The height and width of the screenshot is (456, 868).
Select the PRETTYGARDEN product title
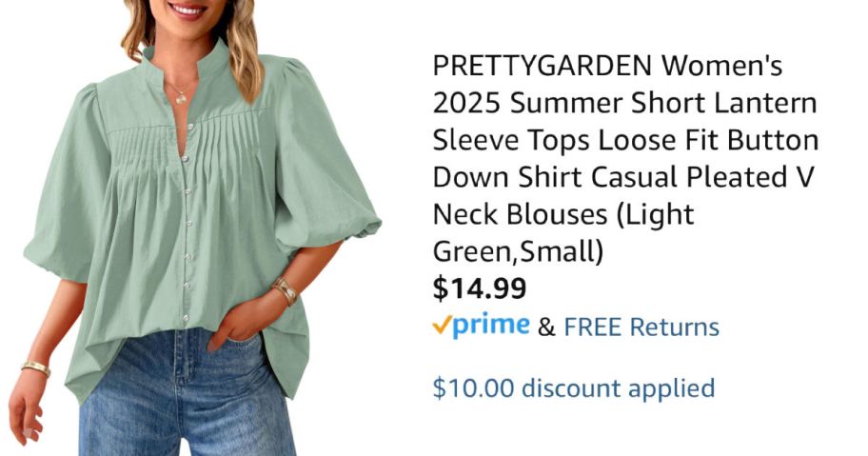[625, 158]
